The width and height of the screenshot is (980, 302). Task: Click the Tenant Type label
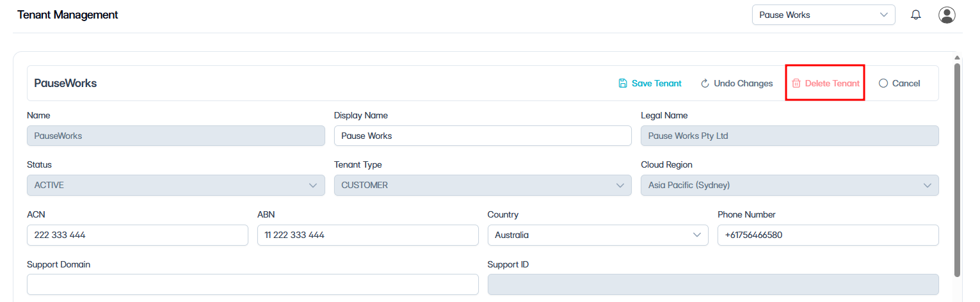[x=358, y=165]
